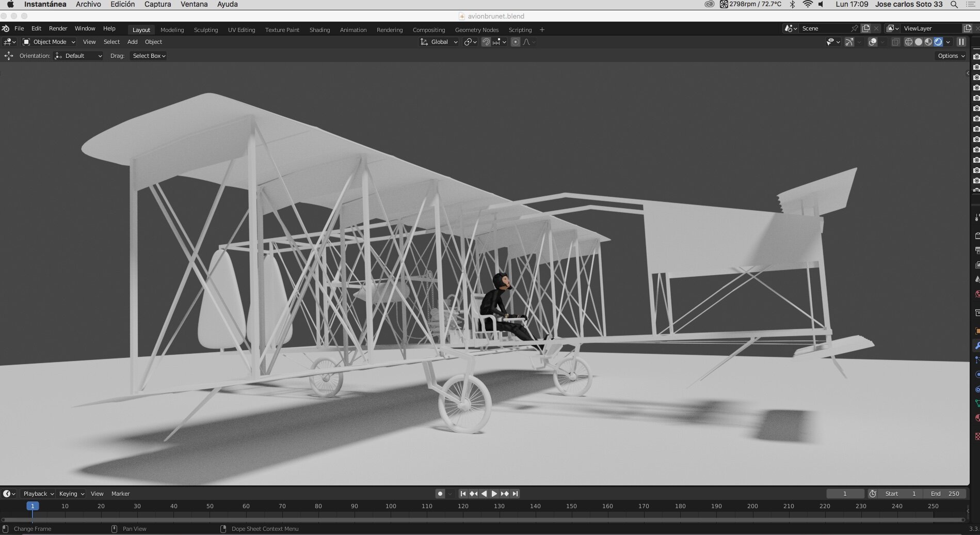Select Wireframe viewport shading
This screenshot has width=980, height=535.
909,42
